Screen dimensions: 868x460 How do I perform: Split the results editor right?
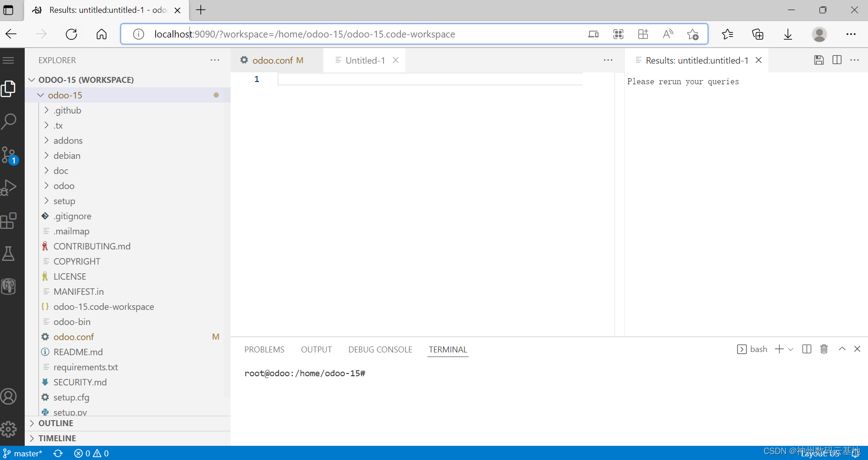click(837, 60)
